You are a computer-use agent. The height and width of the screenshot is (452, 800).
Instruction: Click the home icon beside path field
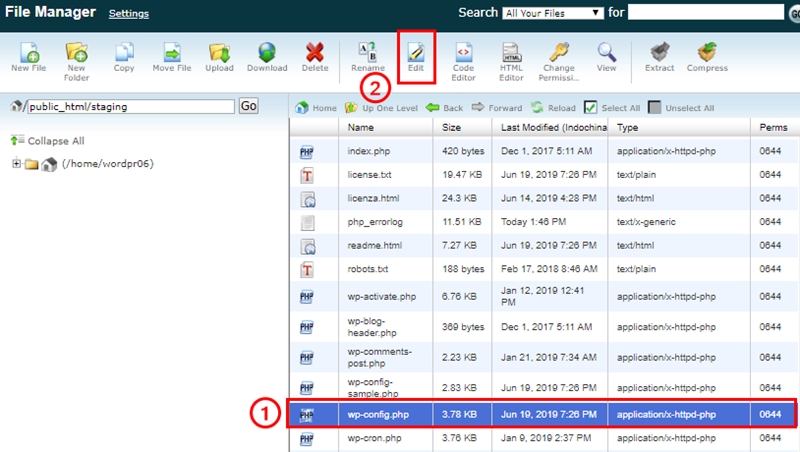point(16,106)
